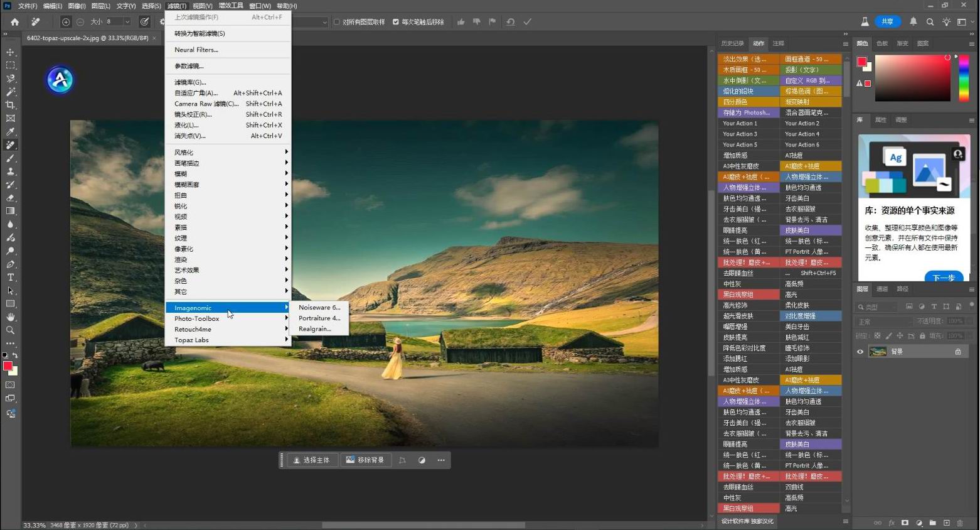
Task: Select the Hand tool
Action: (11, 317)
